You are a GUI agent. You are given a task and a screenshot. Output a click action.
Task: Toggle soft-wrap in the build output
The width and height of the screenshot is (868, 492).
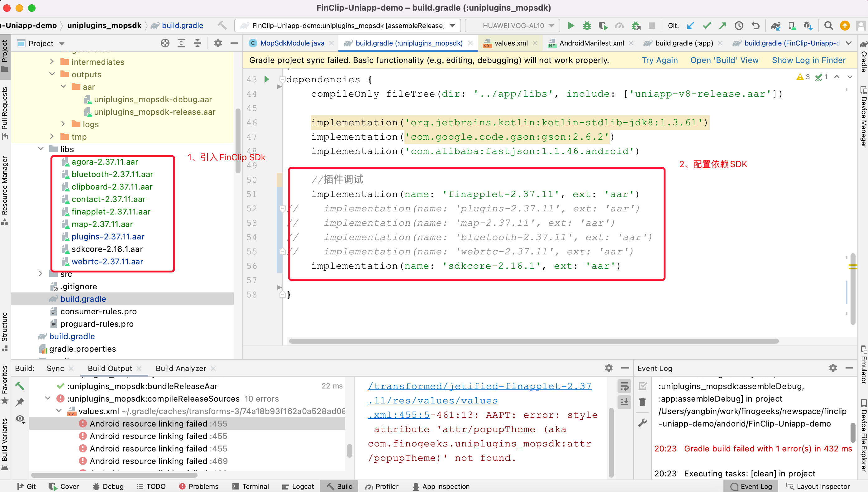click(624, 386)
